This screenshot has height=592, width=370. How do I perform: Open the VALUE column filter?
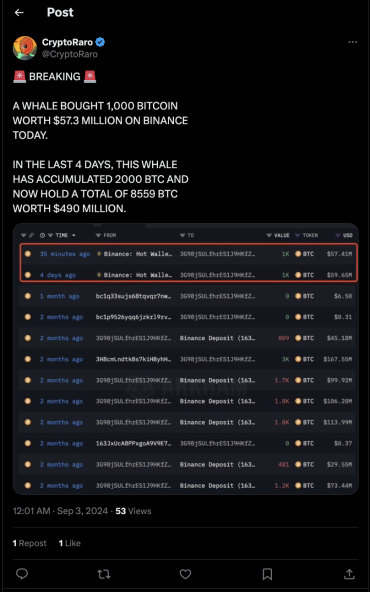click(x=278, y=235)
